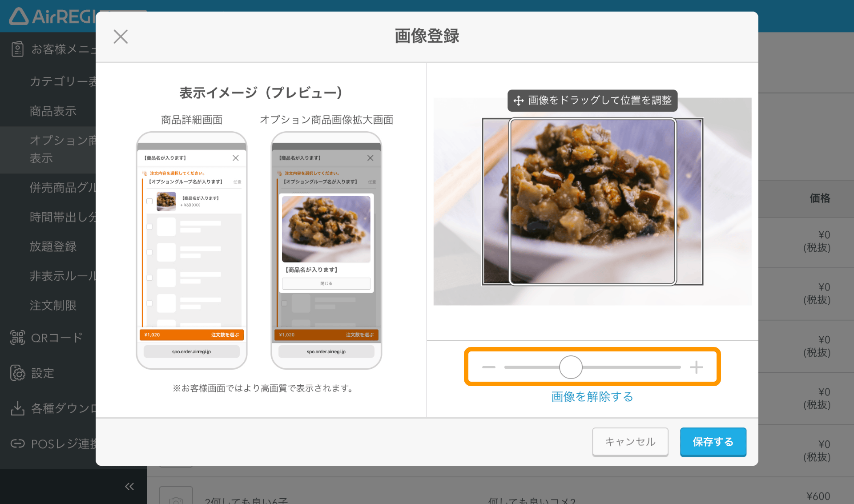Click the 価格 column header
Screen dimensions: 854x504
(x=820, y=198)
